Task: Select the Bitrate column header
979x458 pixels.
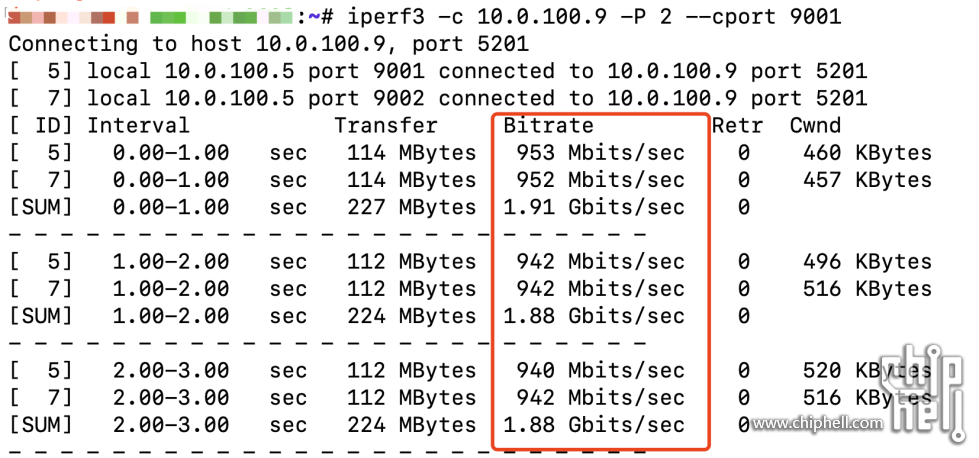Action: point(548,126)
